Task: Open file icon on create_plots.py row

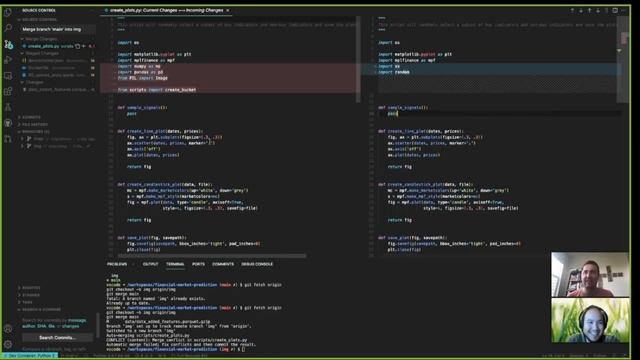Action: (x=78, y=46)
